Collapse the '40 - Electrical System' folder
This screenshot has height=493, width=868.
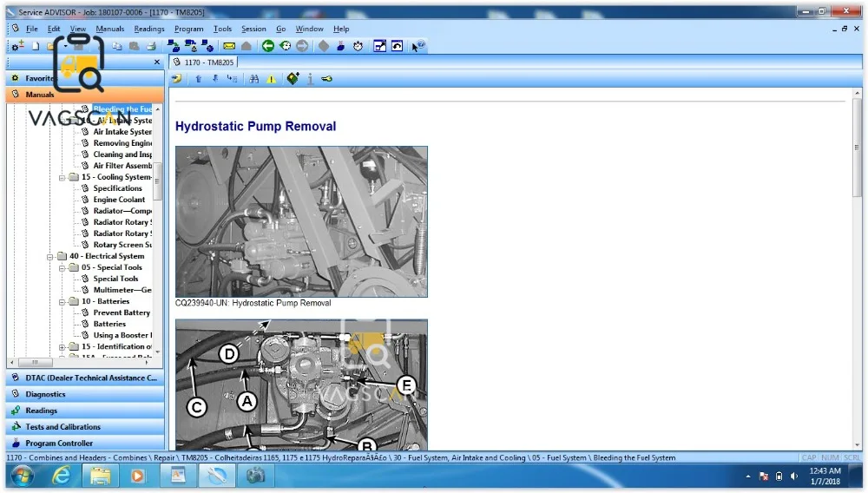click(x=49, y=257)
